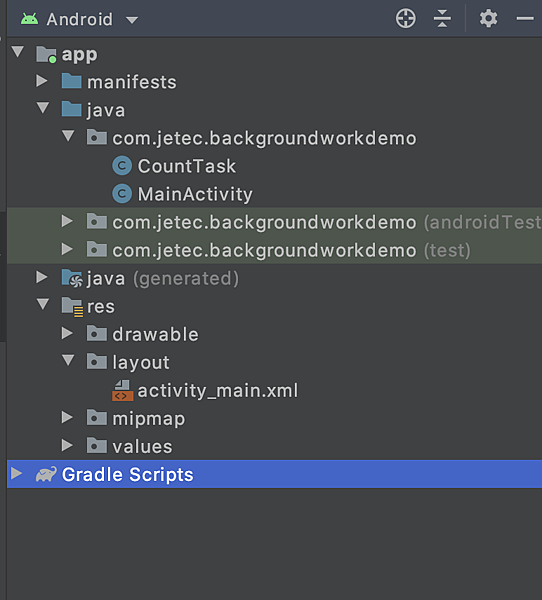Click the res resources folder icon
This screenshot has width=542, height=600.
click(x=72, y=307)
